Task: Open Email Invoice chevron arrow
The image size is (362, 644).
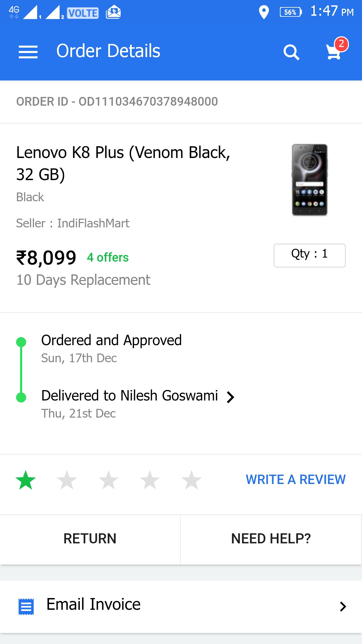Action: [x=343, y=606]
